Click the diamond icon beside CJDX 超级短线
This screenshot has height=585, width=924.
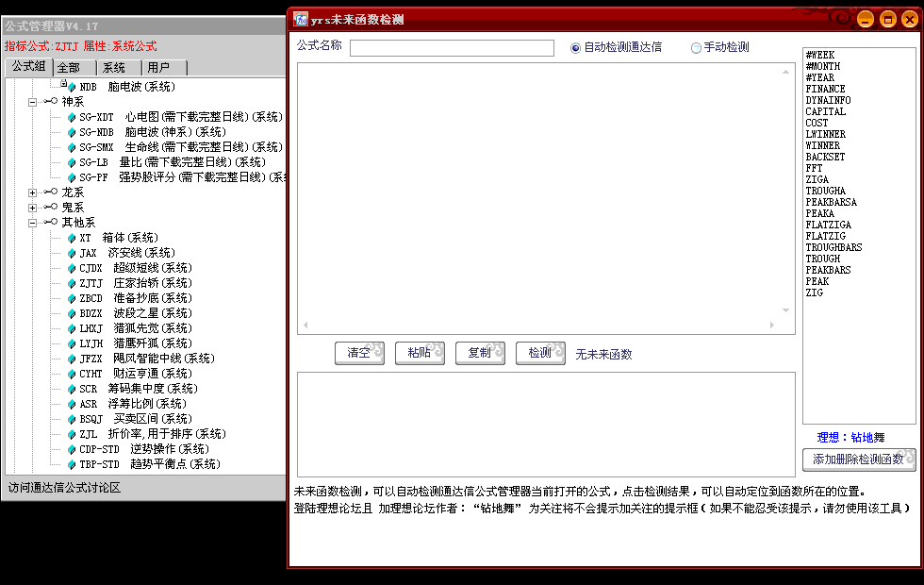coord(72,268)
